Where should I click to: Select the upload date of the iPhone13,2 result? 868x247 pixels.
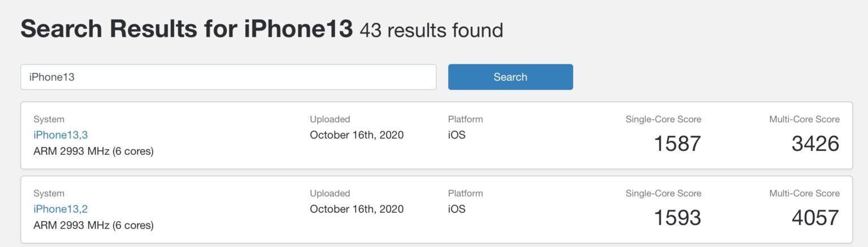(x=357, y=209)
